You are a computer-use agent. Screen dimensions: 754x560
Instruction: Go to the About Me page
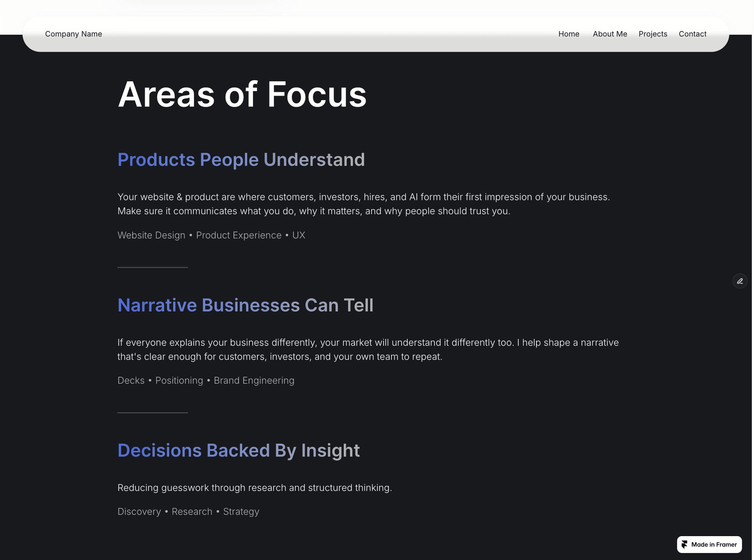(610, 34)
